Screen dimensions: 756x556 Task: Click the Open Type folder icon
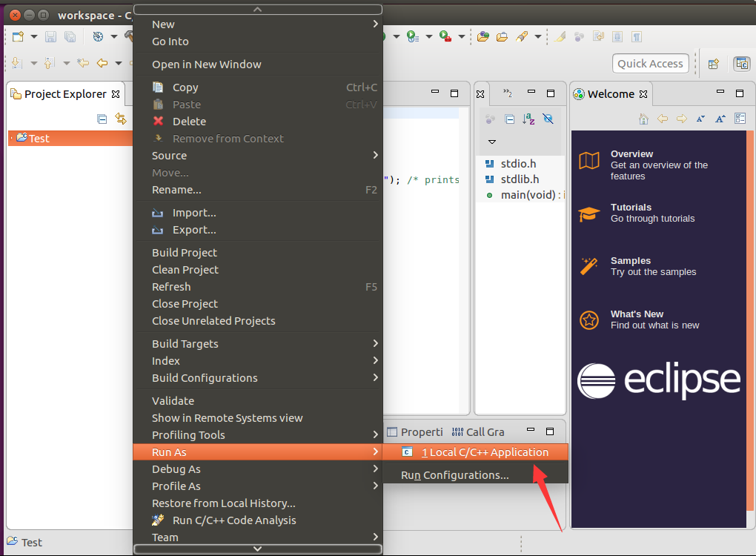pos(483,36)
